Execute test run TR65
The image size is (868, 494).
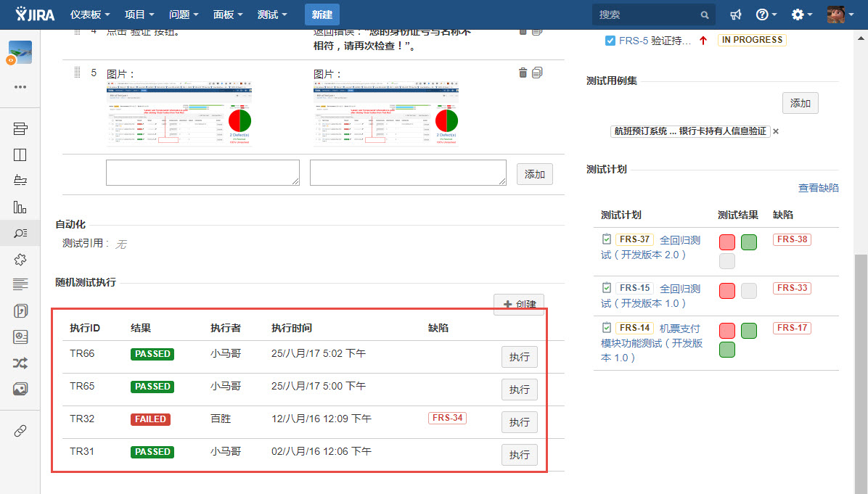519,390
